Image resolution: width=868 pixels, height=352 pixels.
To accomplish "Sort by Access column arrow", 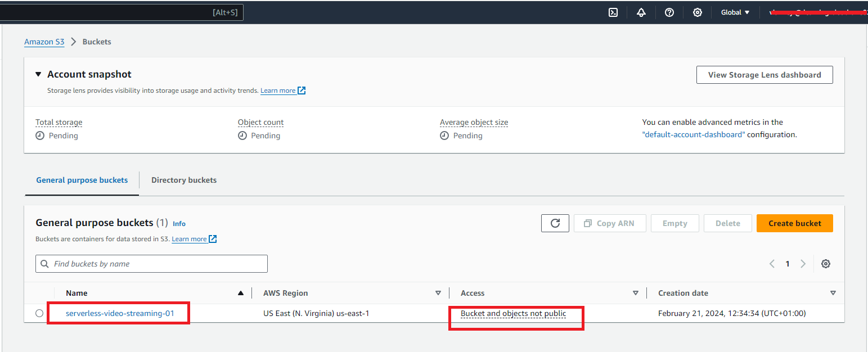I will (x=636, y=293).
